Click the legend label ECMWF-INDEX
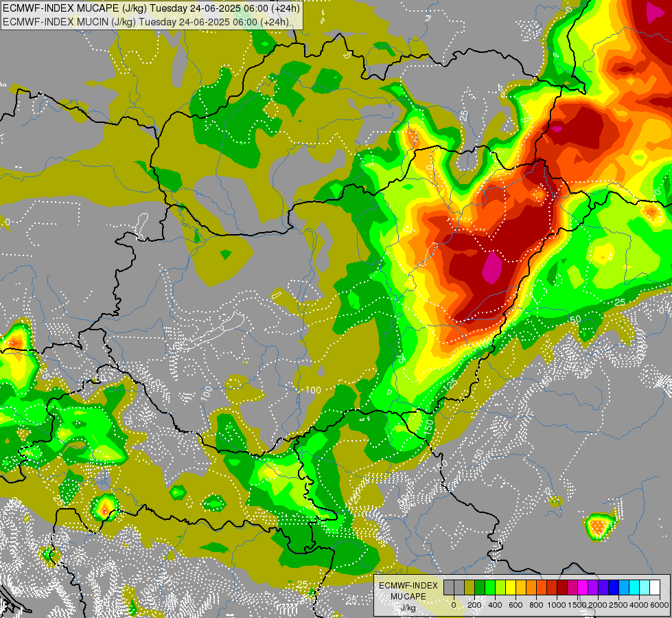Image resolution: width=672 pixels, height=618 pixels. [408, 586]
